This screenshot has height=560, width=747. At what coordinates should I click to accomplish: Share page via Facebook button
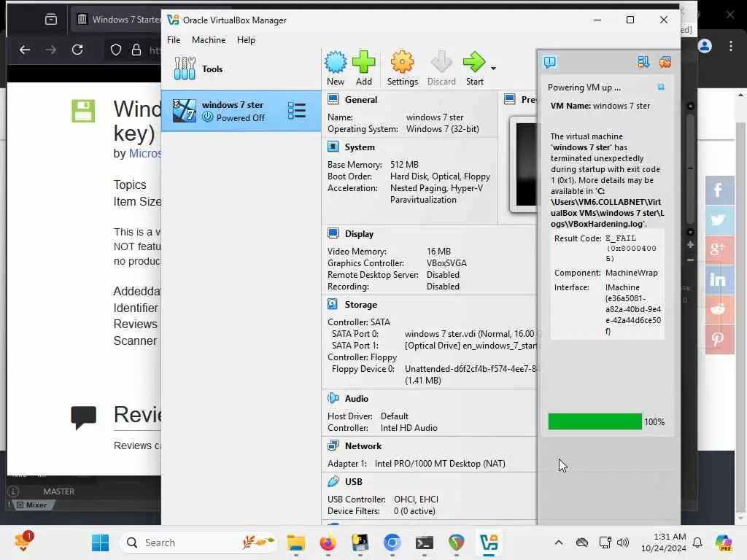(719, 190)
